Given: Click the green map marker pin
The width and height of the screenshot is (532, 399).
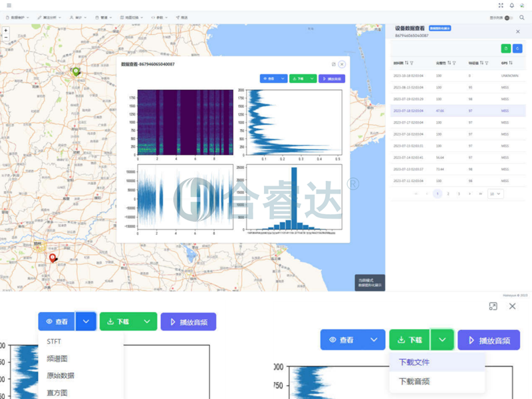Looking at the screenshot, I should (x=76, y=71).
